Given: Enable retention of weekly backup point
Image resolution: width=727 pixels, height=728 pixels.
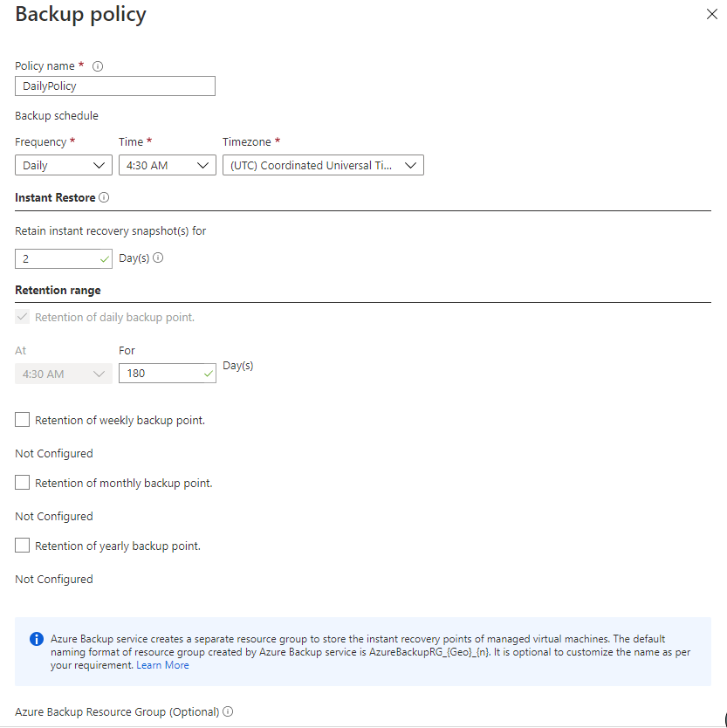Looking at the screenshot, I should click(23, 420).
